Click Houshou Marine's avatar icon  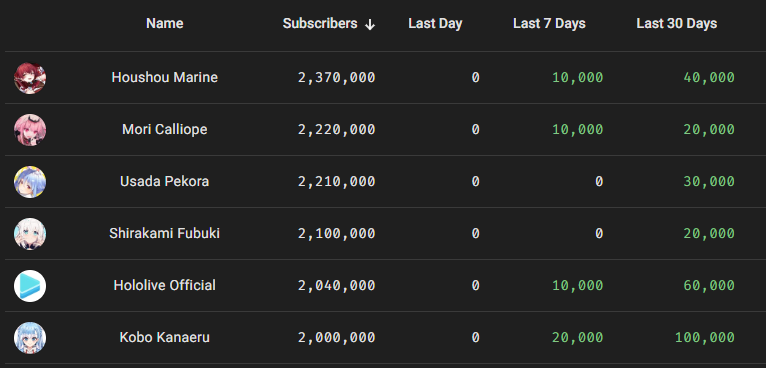pyautogui.click(x=30, y=78)
